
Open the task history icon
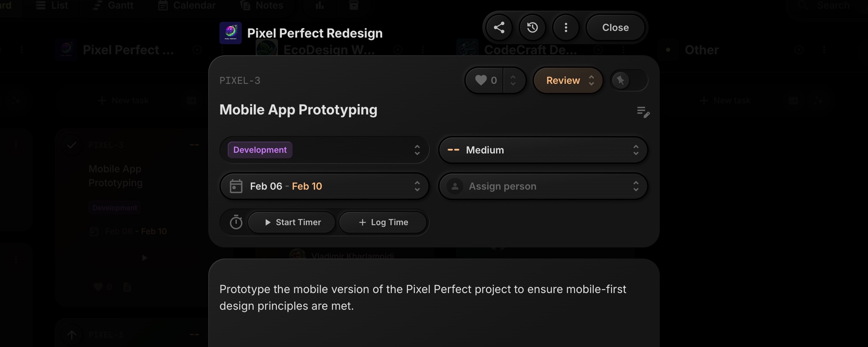(x=533, y=28)
